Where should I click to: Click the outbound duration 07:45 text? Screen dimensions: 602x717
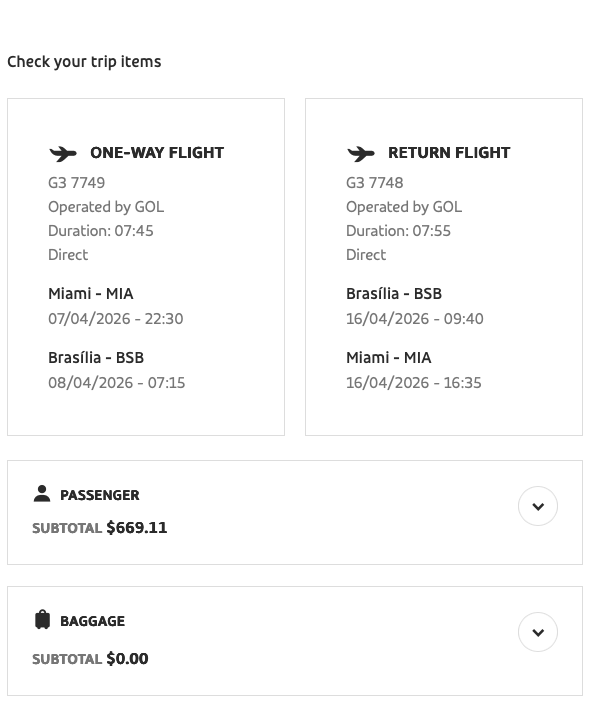[100, 231]
